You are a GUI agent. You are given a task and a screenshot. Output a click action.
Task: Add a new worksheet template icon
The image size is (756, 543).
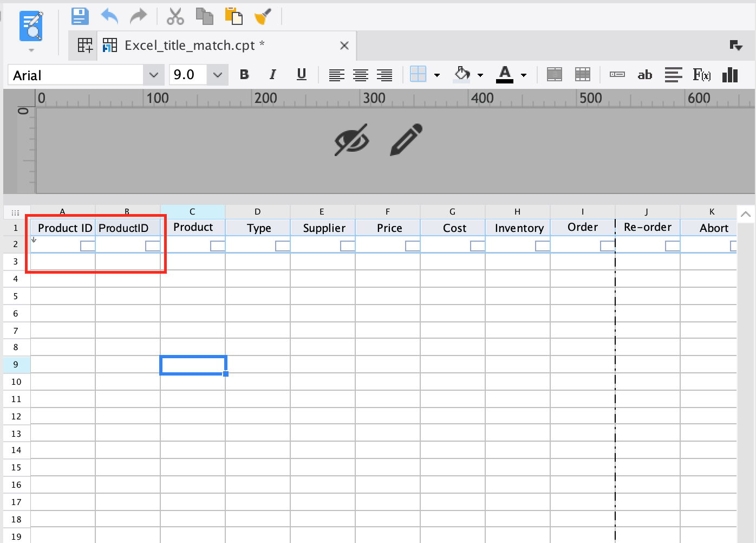tap(85, 46)
